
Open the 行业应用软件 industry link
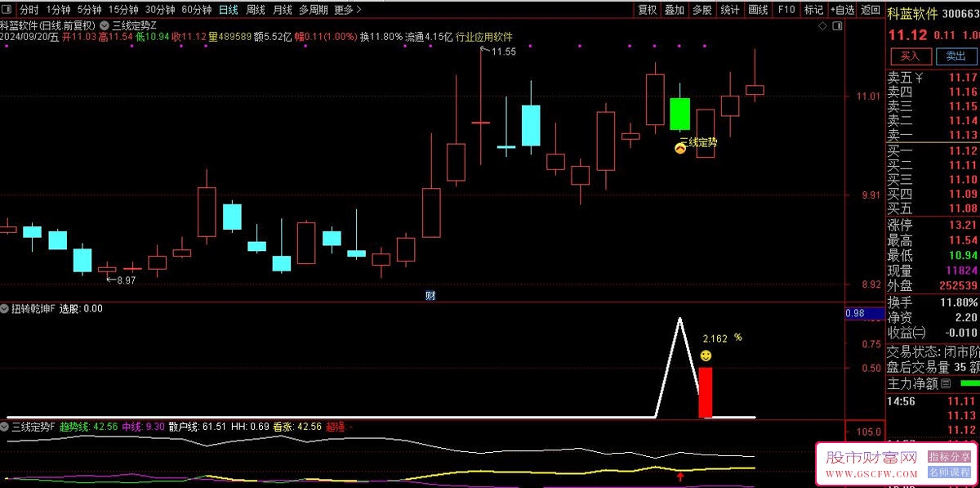click(x=484, y=37)
